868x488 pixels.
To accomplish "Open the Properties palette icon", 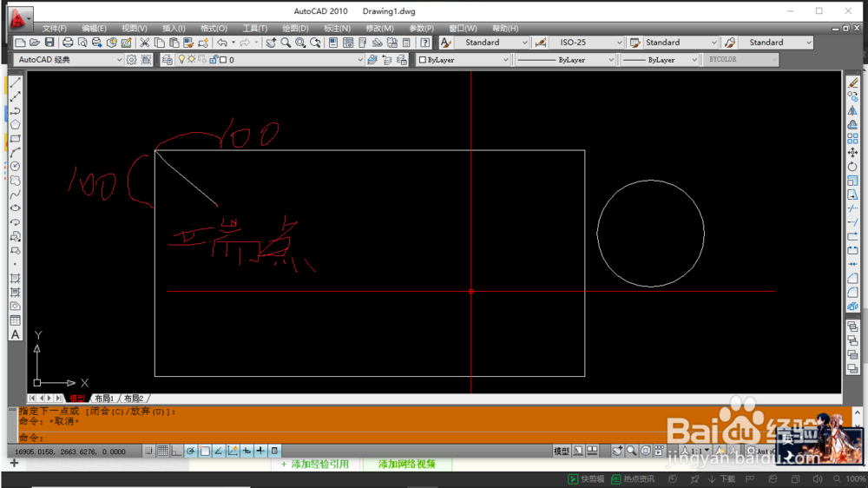I will [333, 43].
